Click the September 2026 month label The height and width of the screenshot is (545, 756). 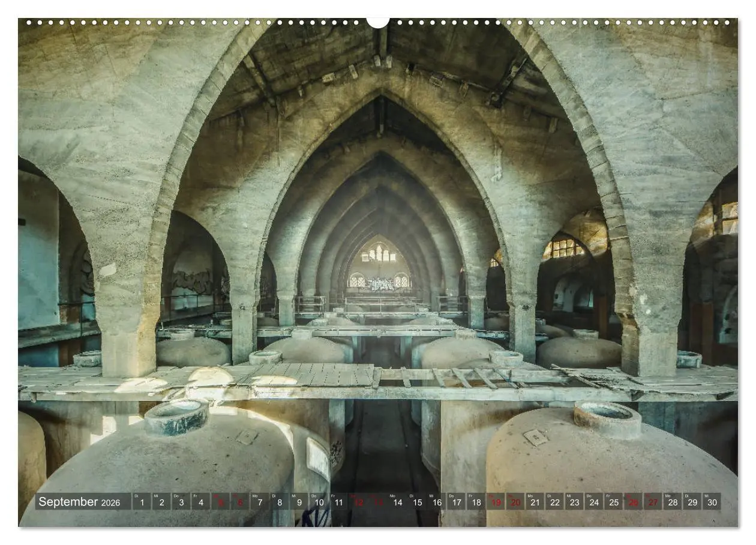(80, 502)
